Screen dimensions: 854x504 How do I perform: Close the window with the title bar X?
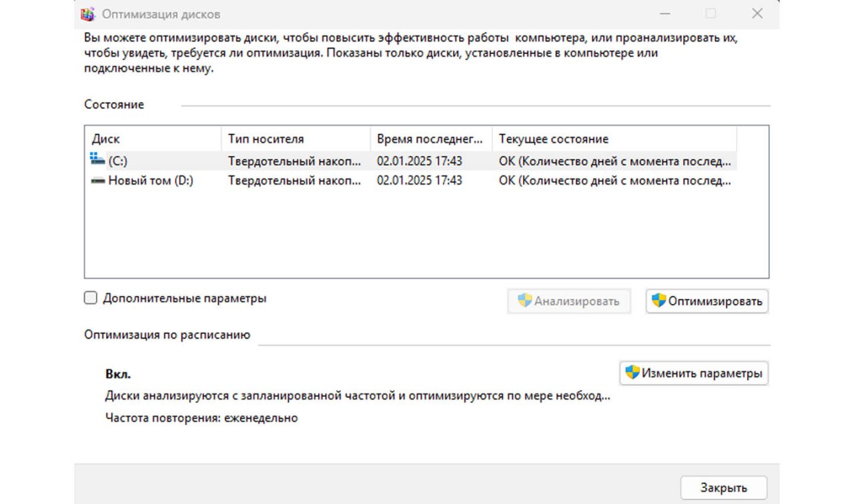tap(757, 13)
